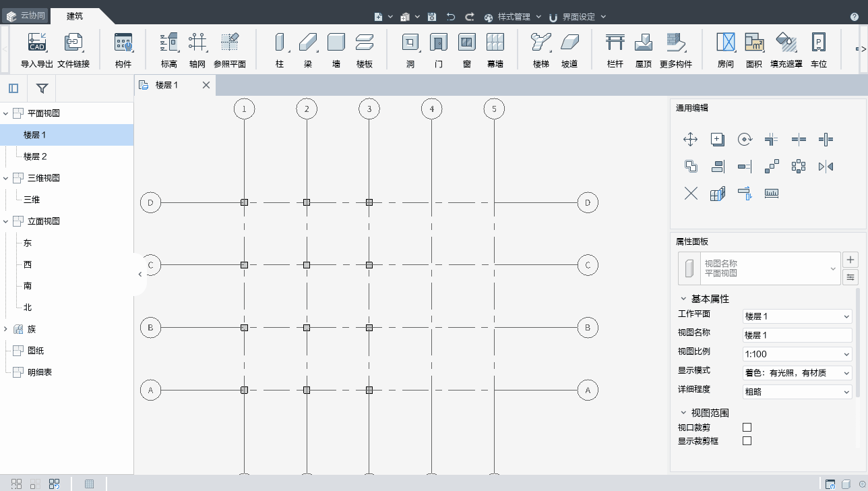Select the 屋顶 roof tool
The image size is (868, 491).
point(644,49)
